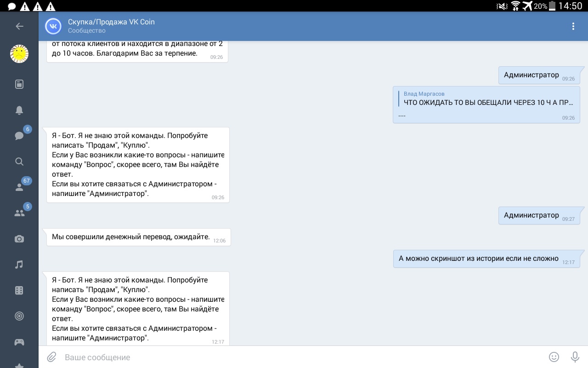588x368 pixels.
Task: Open groups section with 5 badge
Action: (x=19, y=213)
